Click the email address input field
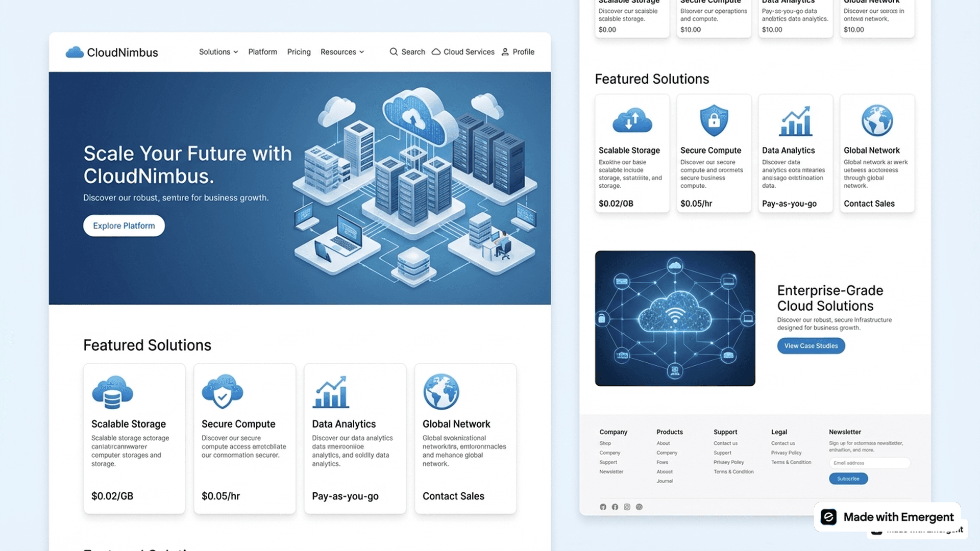The width and height of the screenshot is (980, 551). [869, 463]
